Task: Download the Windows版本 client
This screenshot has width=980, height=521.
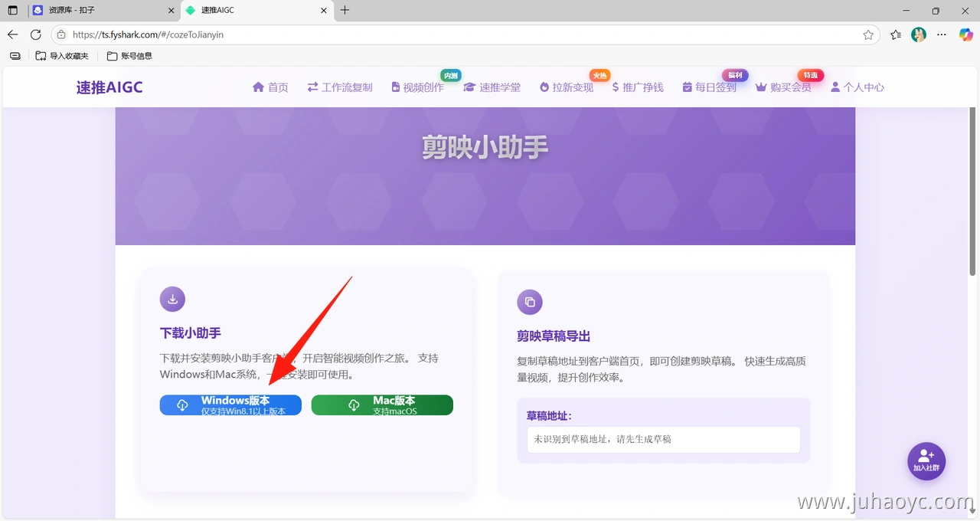Action: (230, 405)
